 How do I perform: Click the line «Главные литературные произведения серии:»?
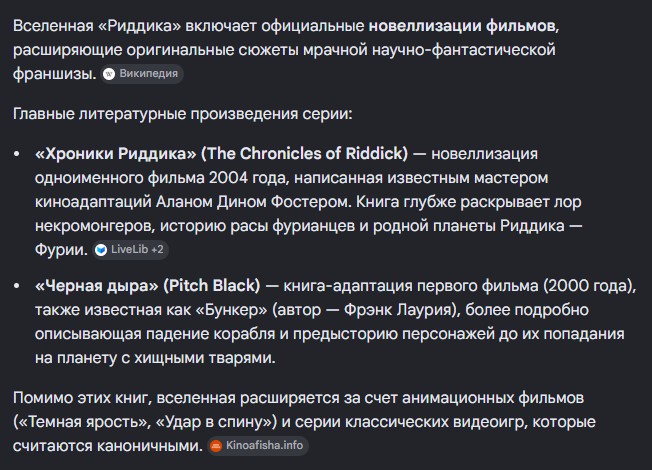tap(183, 114)
